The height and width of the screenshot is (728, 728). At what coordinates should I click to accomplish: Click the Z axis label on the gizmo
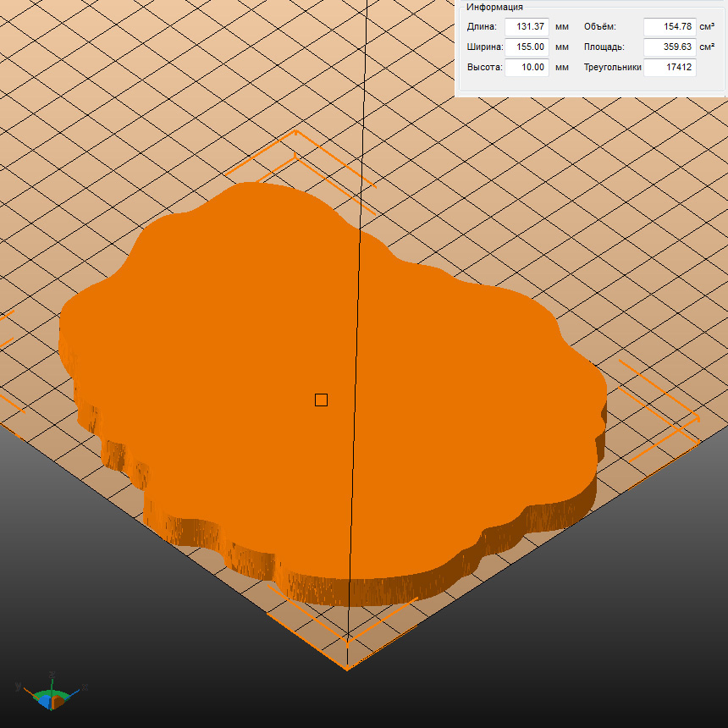click(x=52, y=674)
